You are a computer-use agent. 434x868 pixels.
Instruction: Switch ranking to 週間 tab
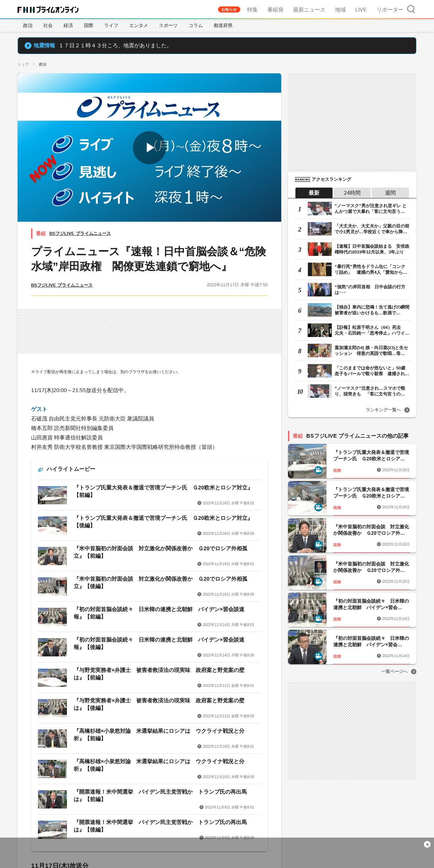pyautogui.click(x=390, y=193)
